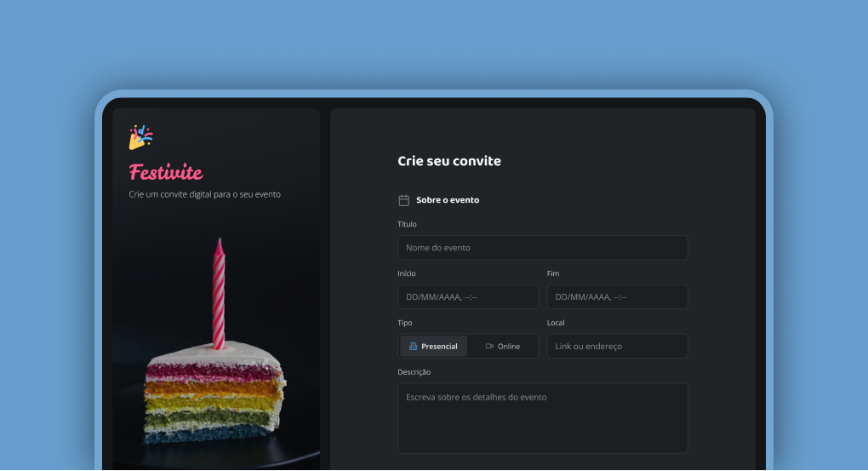Click the Descrição field label
The height and width of the screenshot is (471, 868).
point(414,372)
